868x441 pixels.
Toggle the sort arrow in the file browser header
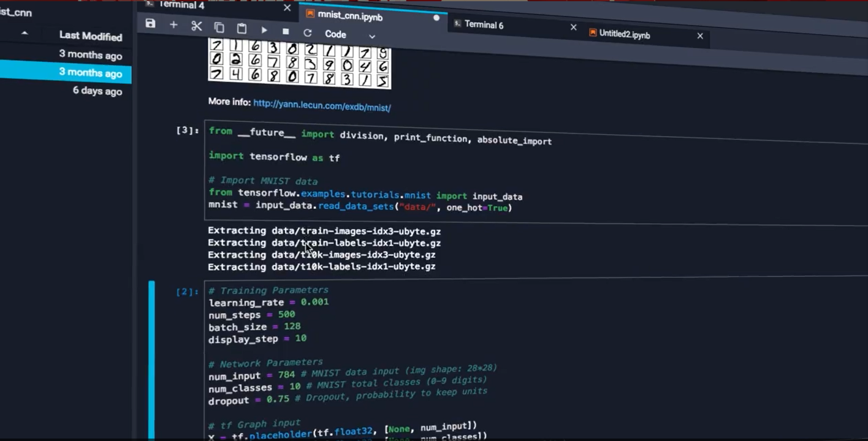click(25, 33)
